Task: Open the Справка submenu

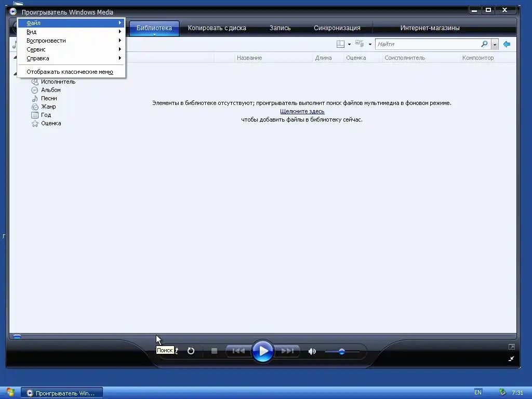Action: (72, 58)
